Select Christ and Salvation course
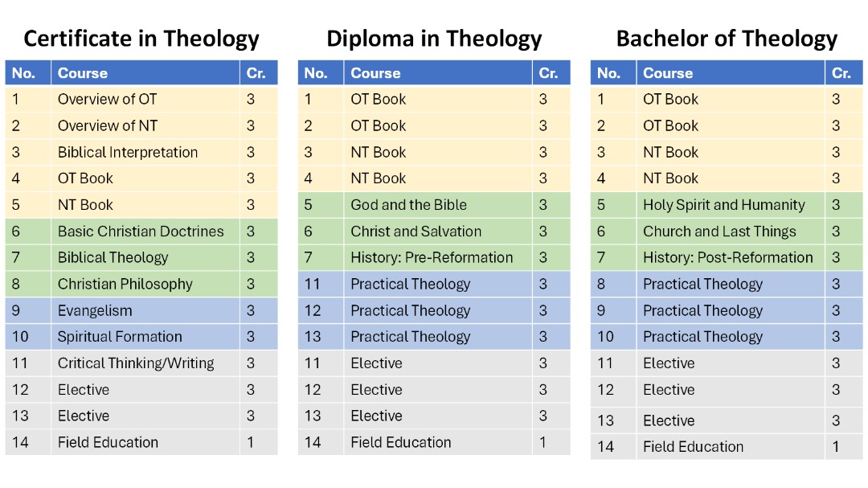Screen dimensions: 868x488 [416, 232]
